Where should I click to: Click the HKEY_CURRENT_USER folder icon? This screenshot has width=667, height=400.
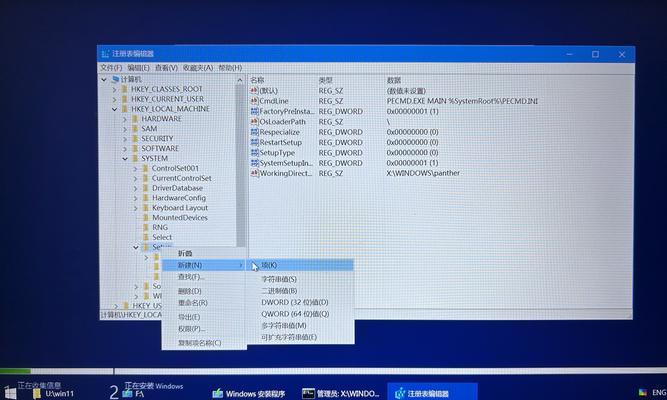click(125, 99)
